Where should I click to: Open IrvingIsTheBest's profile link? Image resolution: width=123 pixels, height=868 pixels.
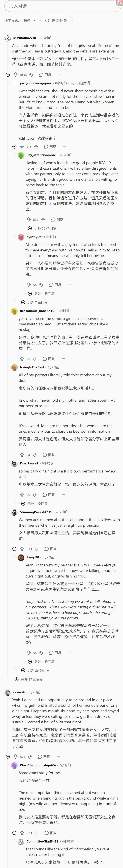tap(32, 367)
